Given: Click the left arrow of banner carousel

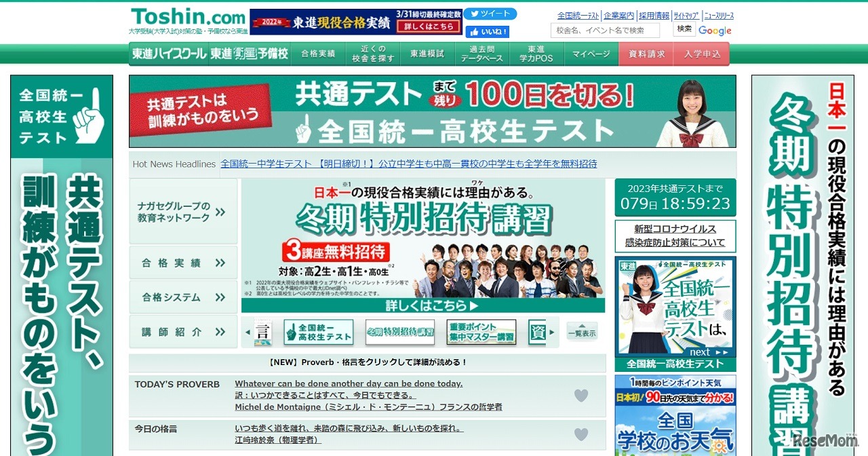Looking at the screenshot, I should pos(248,332).
